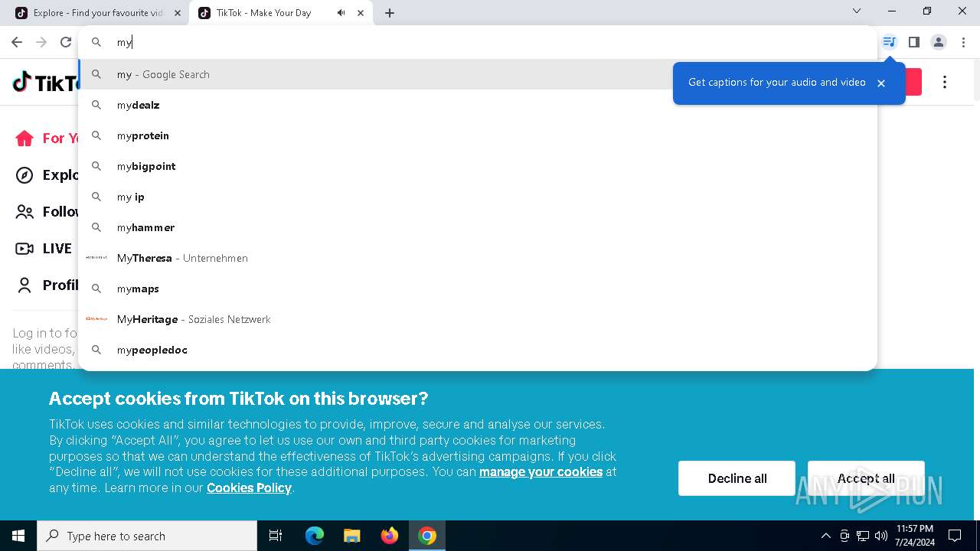The image size is (980, 551).
Task: Go to the For You home icon
Action: (x=24, y=139)
